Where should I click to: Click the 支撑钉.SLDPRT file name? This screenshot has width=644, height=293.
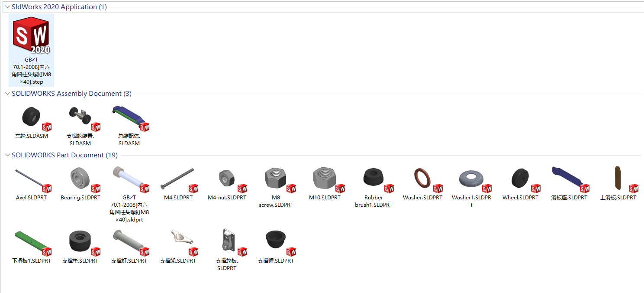(129, 261)
